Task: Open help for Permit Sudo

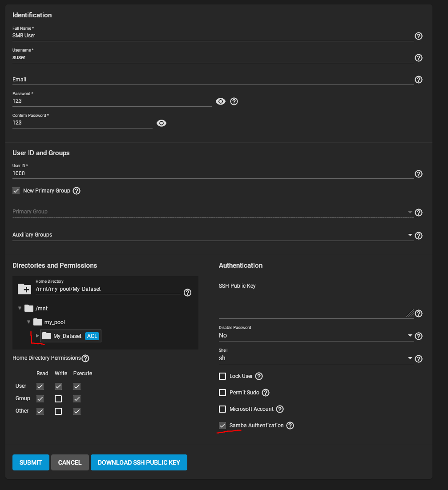Action: 266,393
